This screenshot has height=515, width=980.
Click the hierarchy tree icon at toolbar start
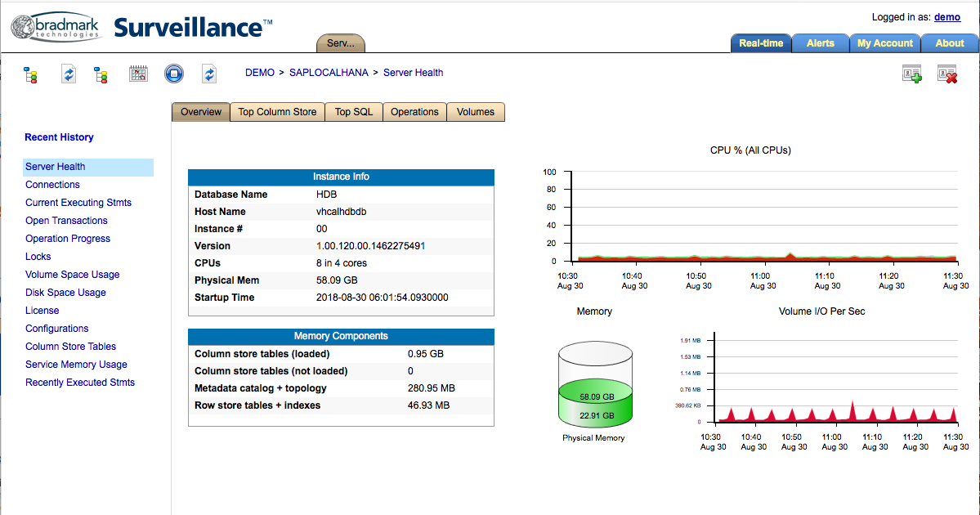pyautogui.click(x=30, y=75)
